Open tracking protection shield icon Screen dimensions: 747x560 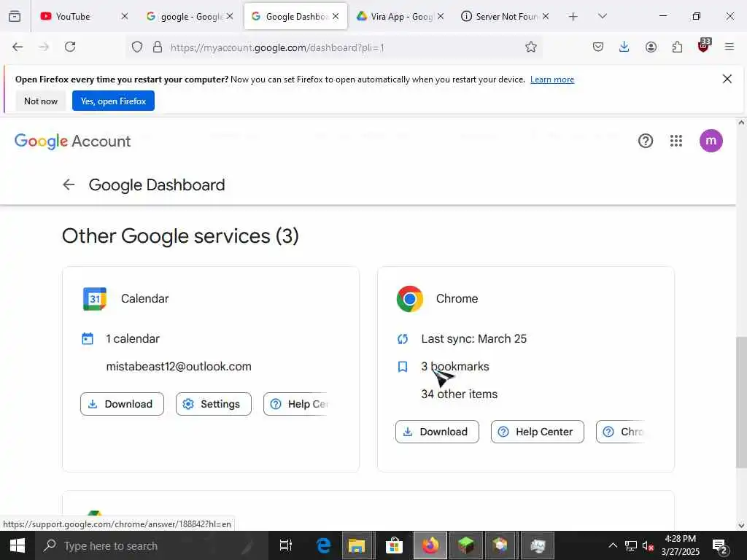(137, 47)
